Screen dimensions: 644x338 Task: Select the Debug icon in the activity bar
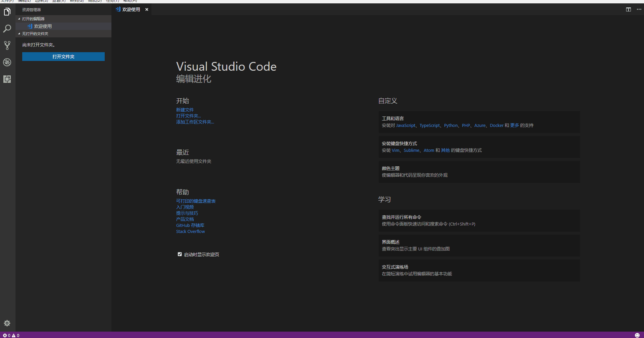coord(7,62)
